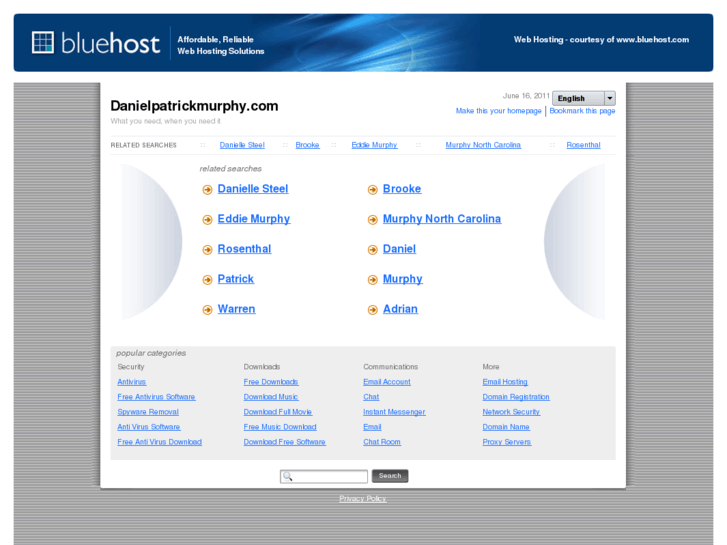This screenshot has height=545, width=727.
Task: Open Chat Room link
Action: pos(382,442)
